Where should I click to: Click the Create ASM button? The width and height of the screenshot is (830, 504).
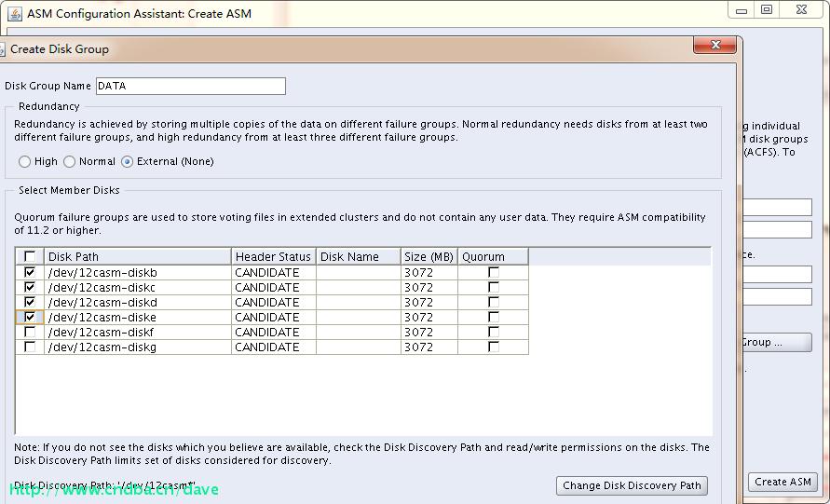click(782, 482)
